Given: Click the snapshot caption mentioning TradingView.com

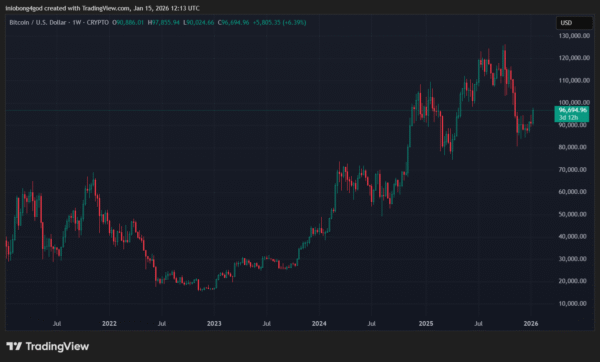Looking at the screenshot, I should 103,8.
